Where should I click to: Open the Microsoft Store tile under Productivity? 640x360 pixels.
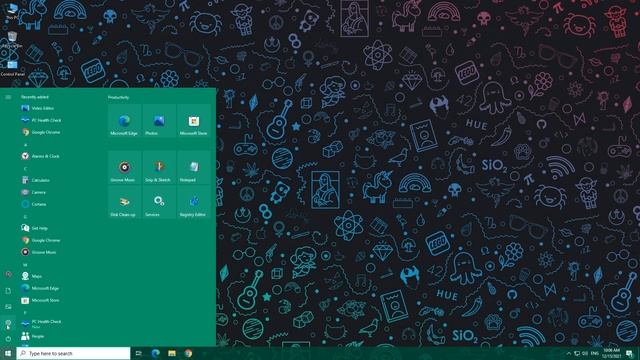tap(194, 120)
